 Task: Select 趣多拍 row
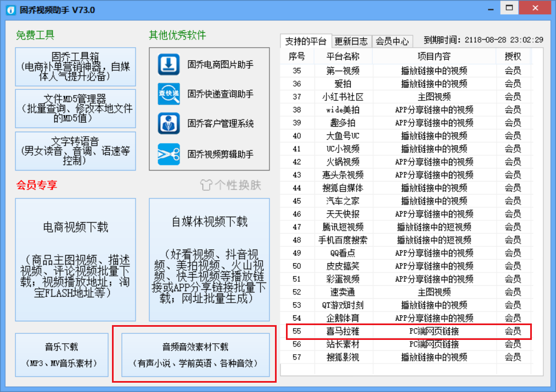[x=406, y=123]
